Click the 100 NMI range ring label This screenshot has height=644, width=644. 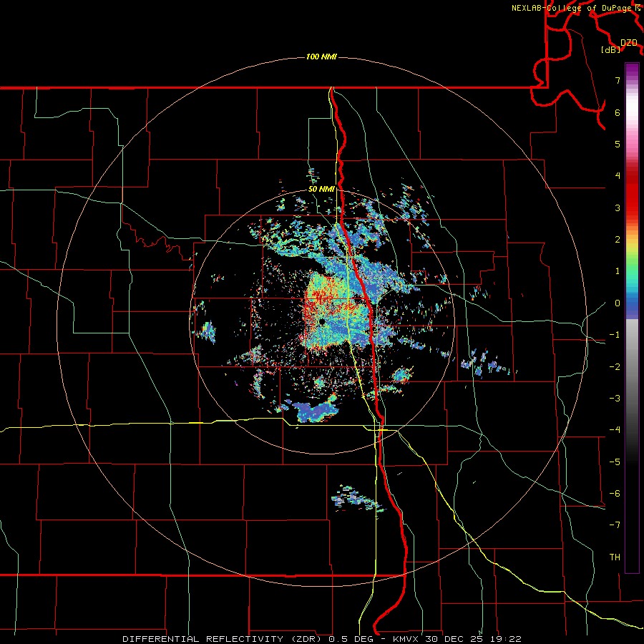[321, 57]
